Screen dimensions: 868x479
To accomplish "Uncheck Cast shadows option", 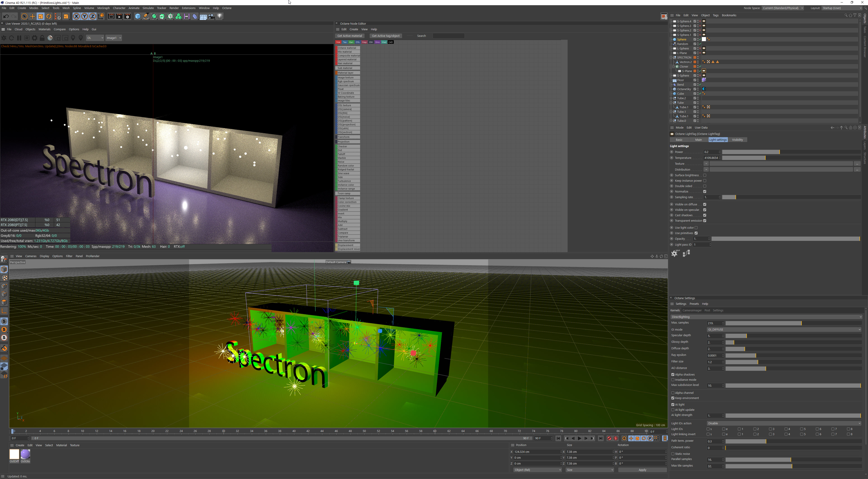I will 705,215.
